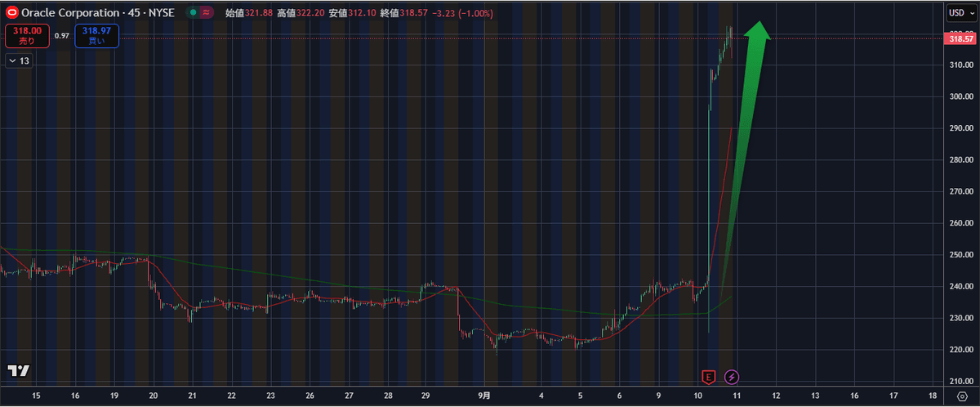Click the open value 321.88

[x=257, y=12]
